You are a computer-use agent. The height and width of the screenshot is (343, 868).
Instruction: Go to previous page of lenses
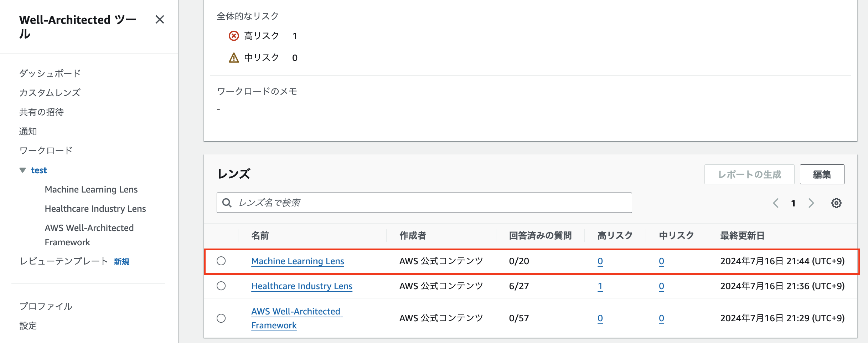(776, 203)
